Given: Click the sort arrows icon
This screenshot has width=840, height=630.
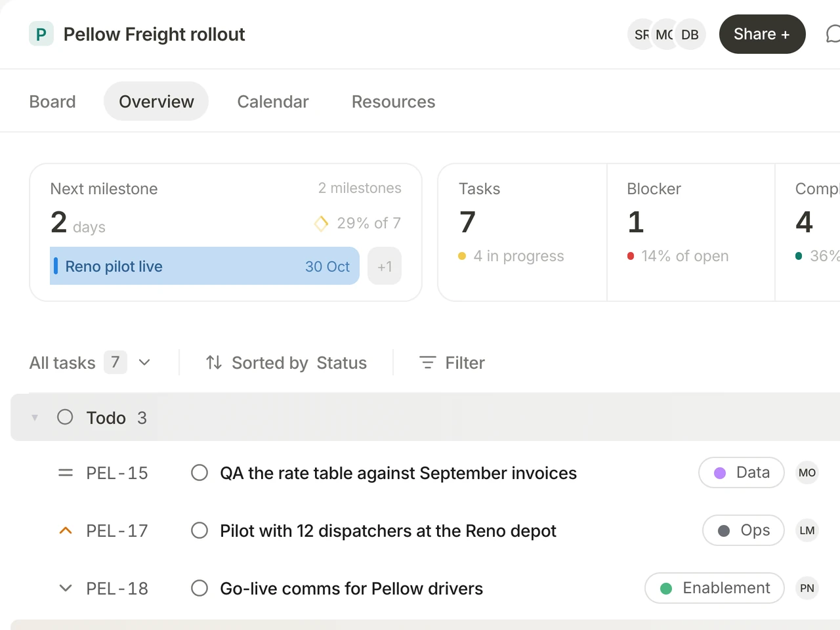Looking at the screenshot, I should (214, 362).
